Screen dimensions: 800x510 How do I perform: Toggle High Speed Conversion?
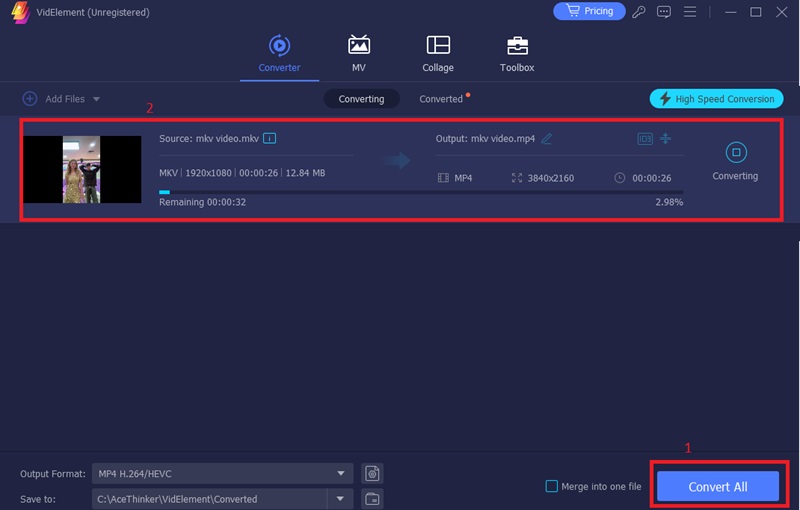click(716, 99)
